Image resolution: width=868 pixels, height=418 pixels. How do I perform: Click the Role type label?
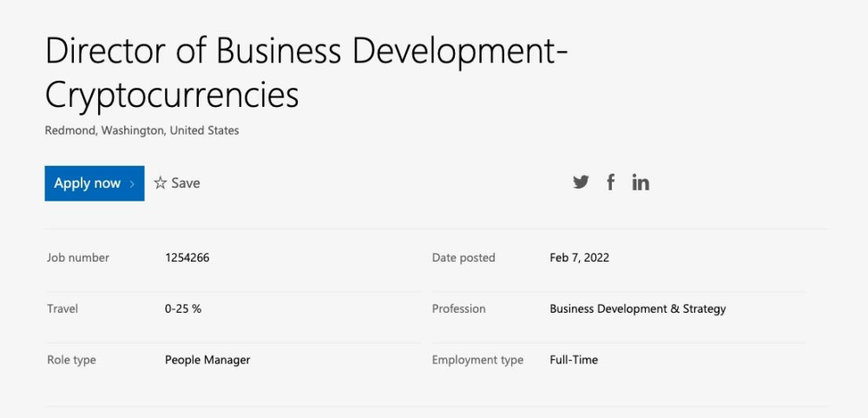point(71,360)
